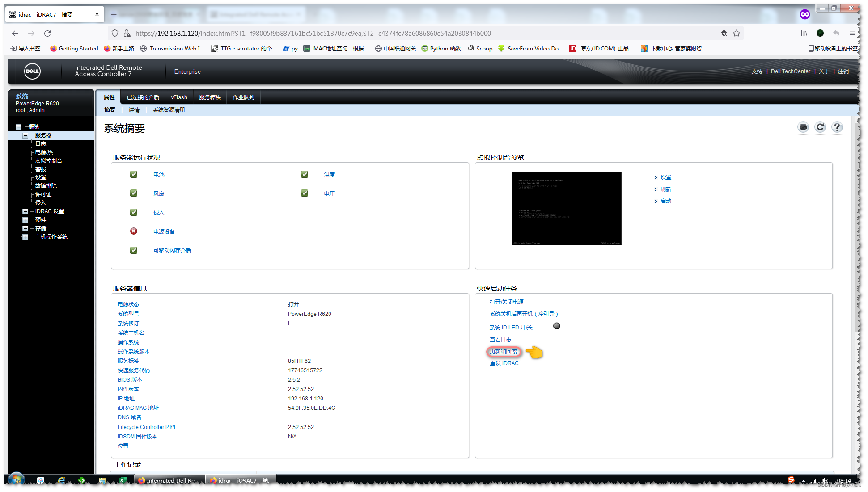Switch to the vFlash tab
The image size is (868, 492).
[179, 97]
